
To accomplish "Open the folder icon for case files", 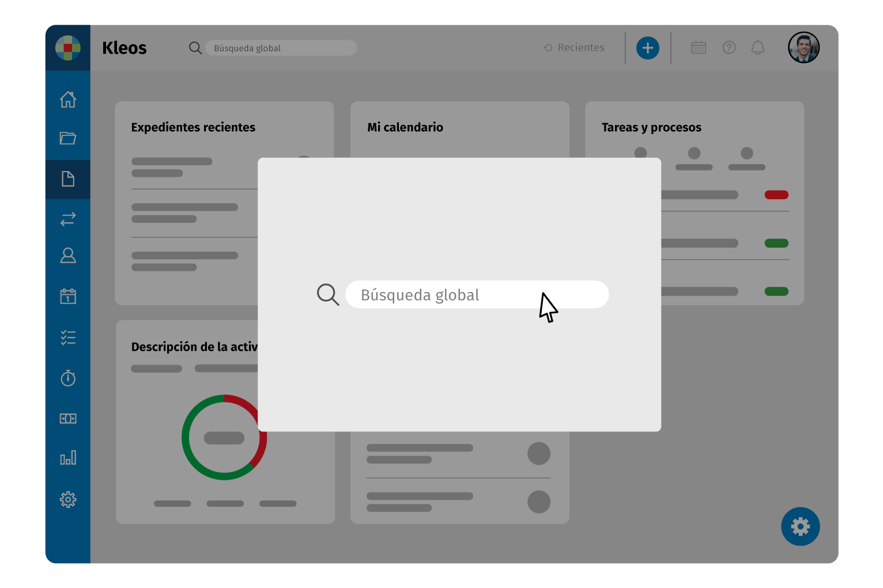I will tap(68, 138).
